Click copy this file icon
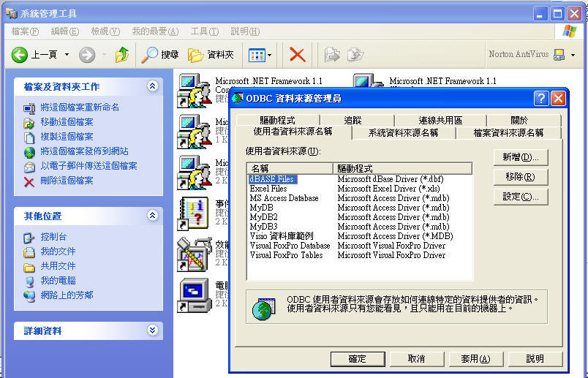The image size is (588, 378). (x=29, y=137)
